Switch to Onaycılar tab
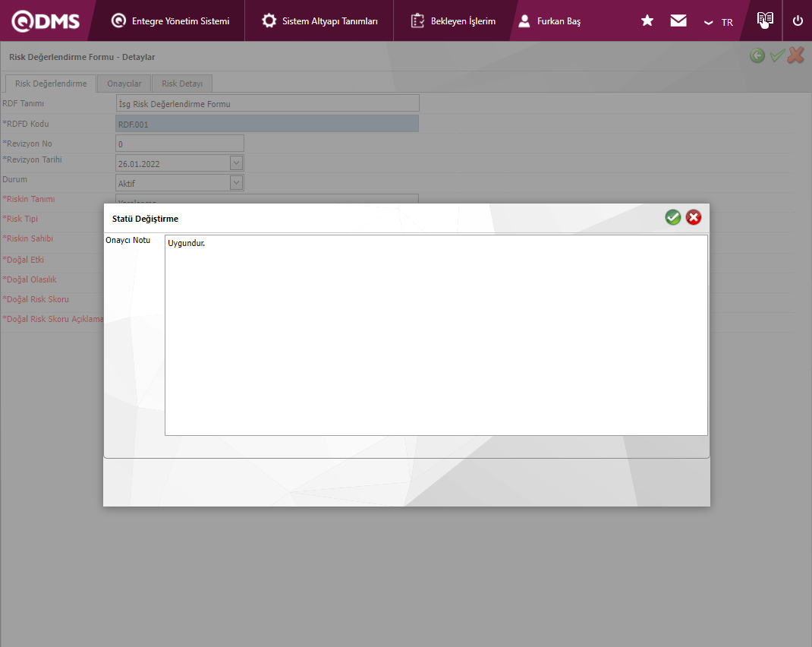Screen dimensions: 812x647 pyautogui.click(x=124, y=84)
